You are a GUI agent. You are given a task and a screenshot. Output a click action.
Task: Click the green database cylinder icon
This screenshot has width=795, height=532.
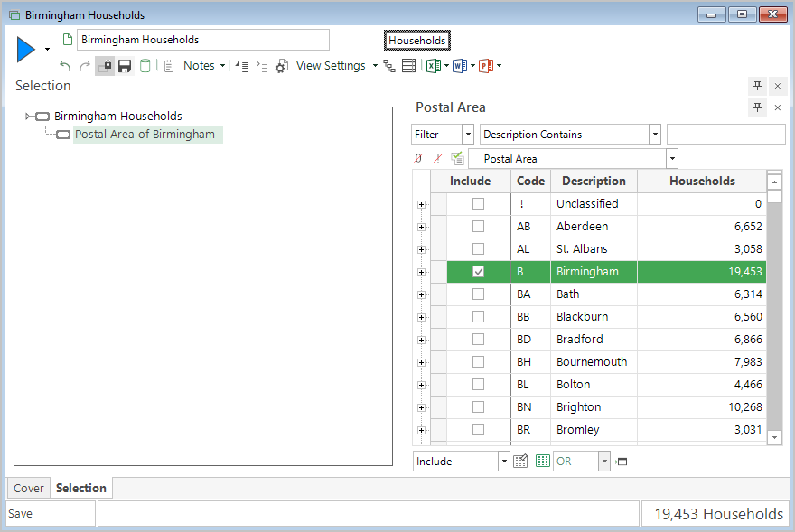coord(145,66)
